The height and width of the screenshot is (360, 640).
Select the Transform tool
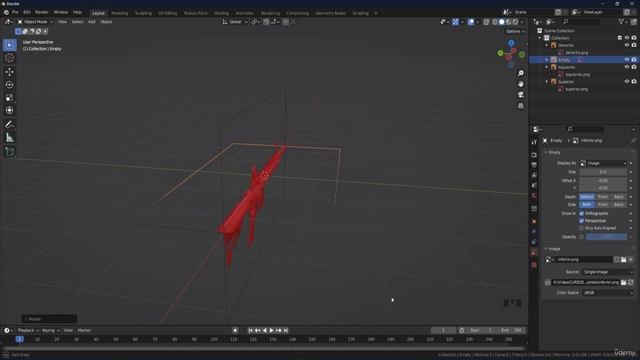click(10, 110)
